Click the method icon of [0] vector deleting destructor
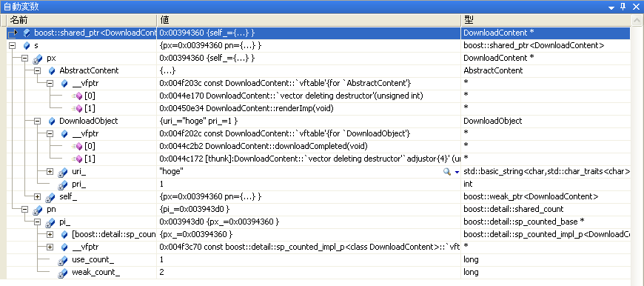 coord(77,96)
